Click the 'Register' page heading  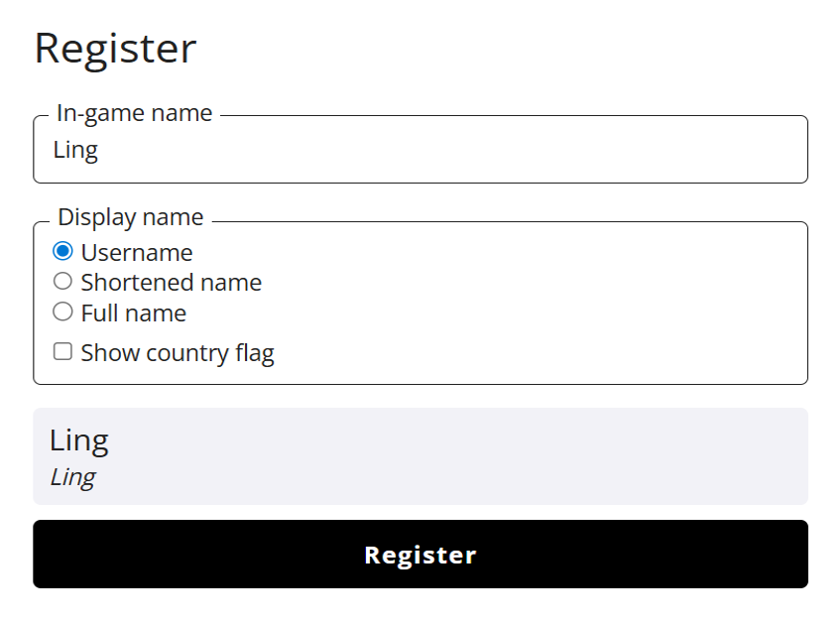(x=115, y=49)
